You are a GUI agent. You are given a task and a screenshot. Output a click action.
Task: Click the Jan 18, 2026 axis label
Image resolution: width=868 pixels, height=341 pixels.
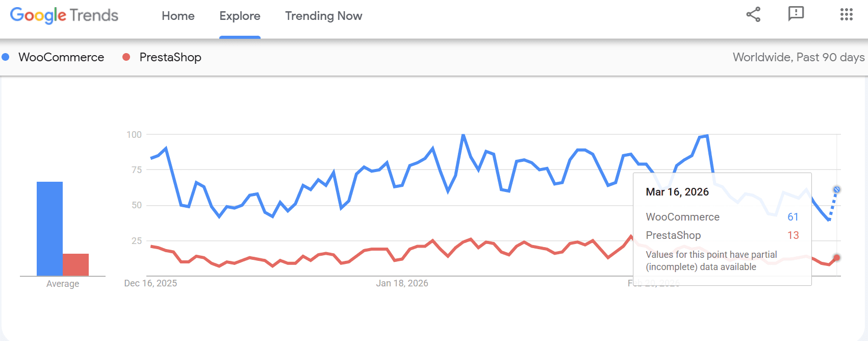pos(402,283)
